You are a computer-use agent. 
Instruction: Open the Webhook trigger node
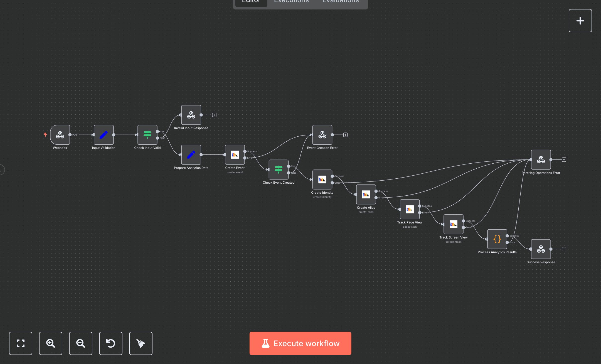pos(60,135)
